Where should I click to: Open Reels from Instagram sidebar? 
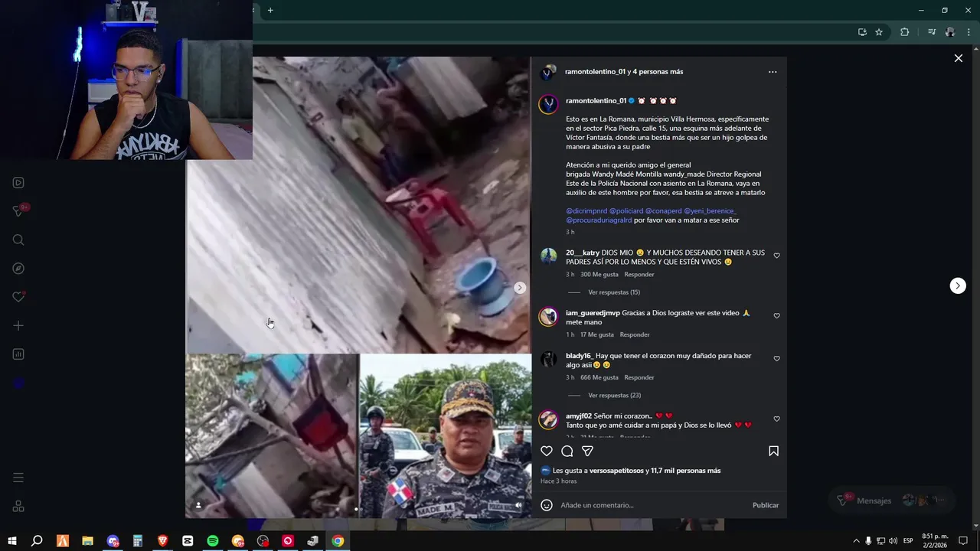click(x=18, y=183)
